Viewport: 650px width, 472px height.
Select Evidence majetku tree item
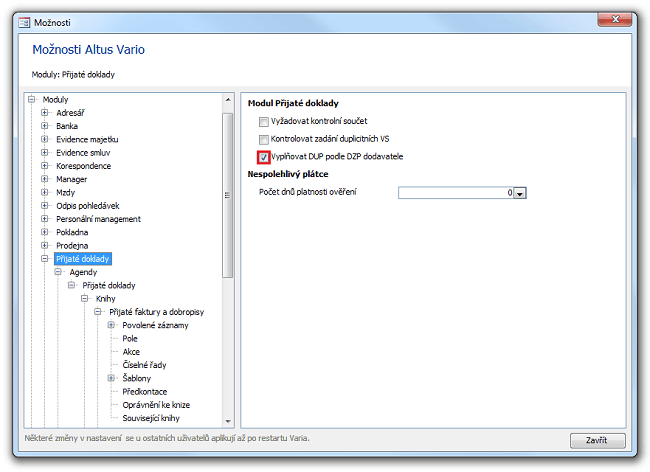pos(87,139)
